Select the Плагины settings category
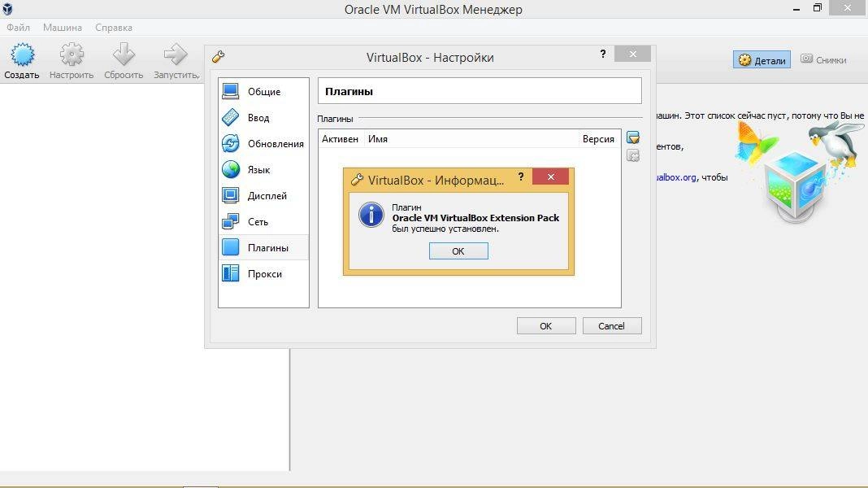 pyautogui.click(x=263, y=247)
